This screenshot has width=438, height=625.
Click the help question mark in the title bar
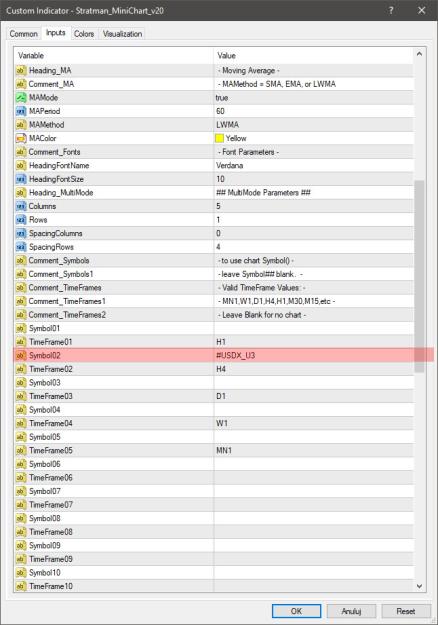click(x=391, y=10)
